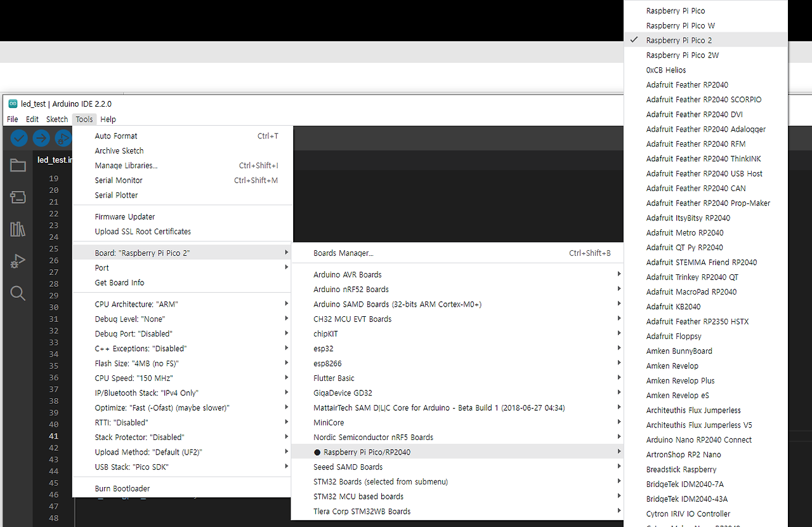Expand the GigaDevice GD32 submenu

click(457, 393)
